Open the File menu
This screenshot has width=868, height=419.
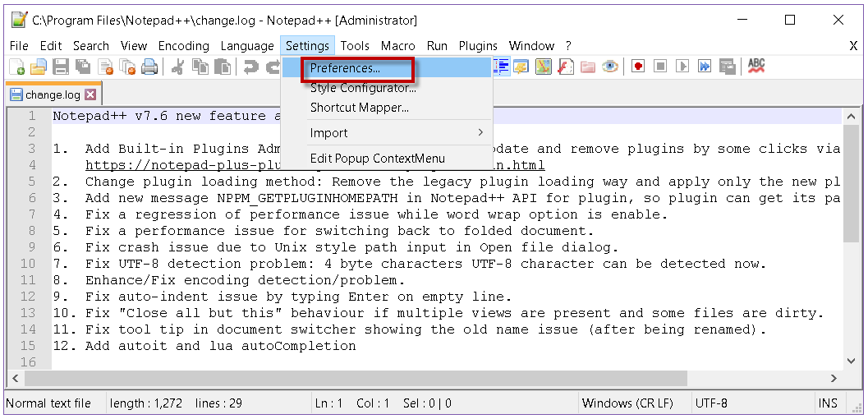coord(19,46)
